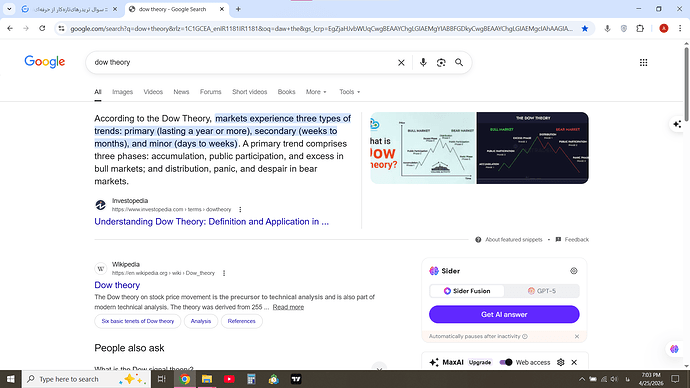Open the dark The Dow Theory chart thumbnail

click(532, 148)
